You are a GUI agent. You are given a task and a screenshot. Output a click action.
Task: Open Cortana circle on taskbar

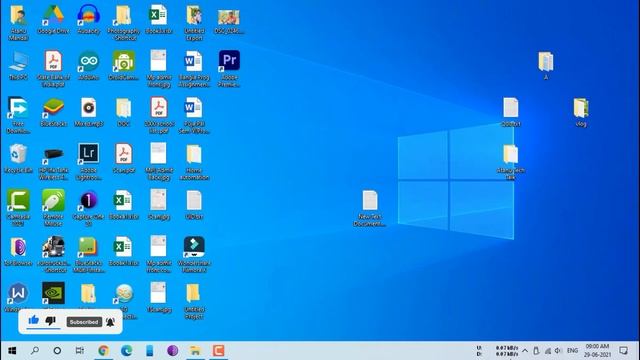pos(58,351)
